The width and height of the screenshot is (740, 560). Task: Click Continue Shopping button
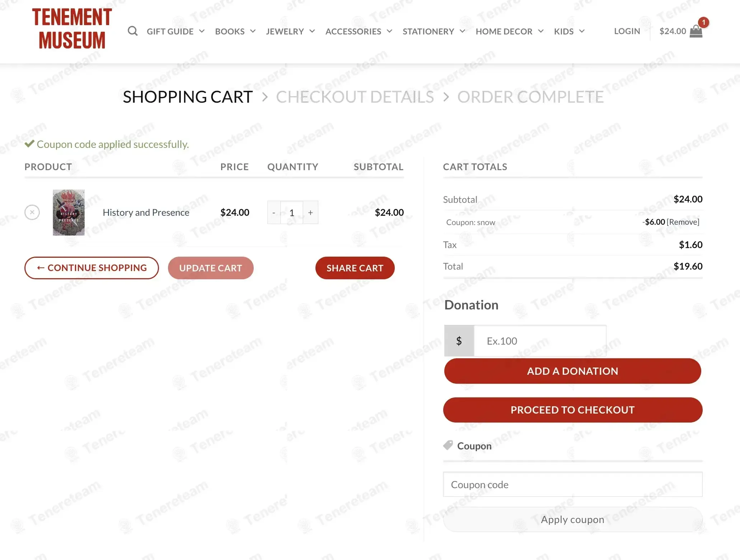tap(92, 268)
